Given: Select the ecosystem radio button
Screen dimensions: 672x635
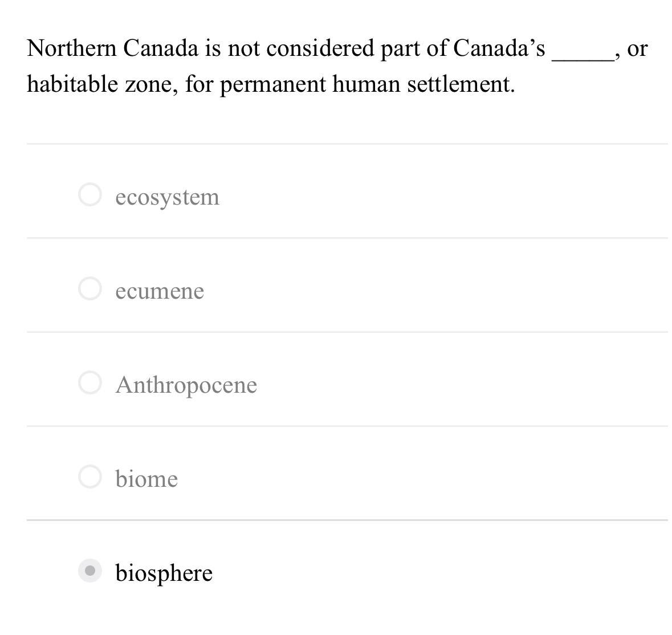Looking at the screenshot, I should pyautogui.click(x=90, y=194).
